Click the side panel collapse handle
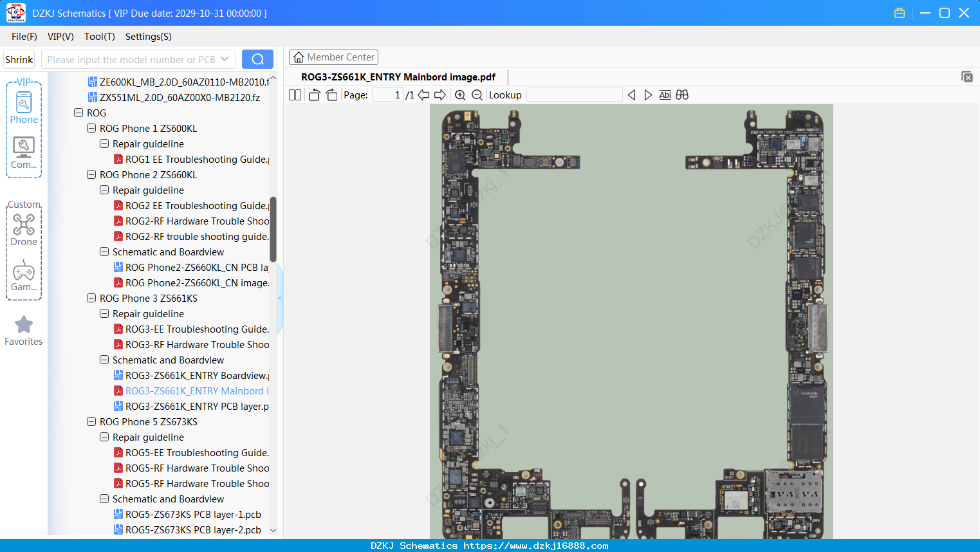 [280, 298]
